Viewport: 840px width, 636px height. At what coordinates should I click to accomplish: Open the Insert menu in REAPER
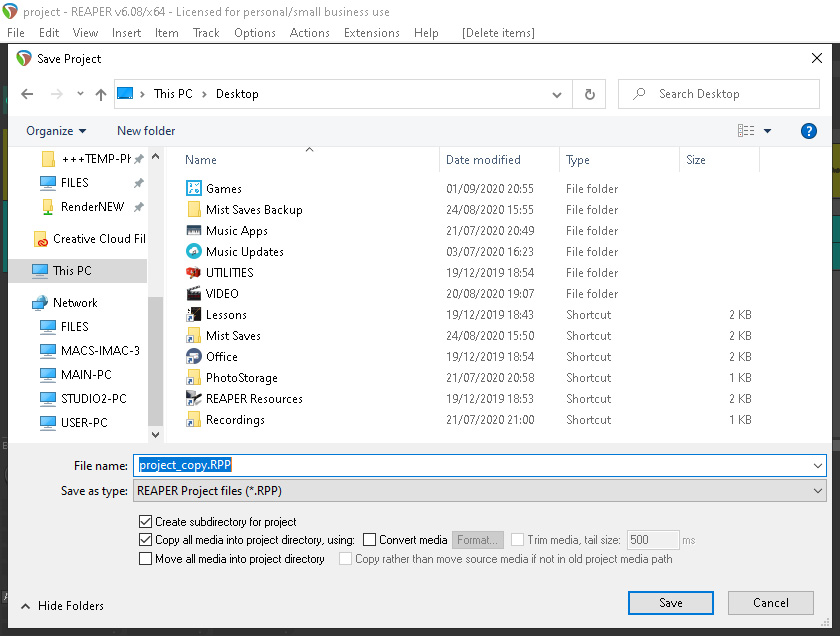[x=126, y=33]
